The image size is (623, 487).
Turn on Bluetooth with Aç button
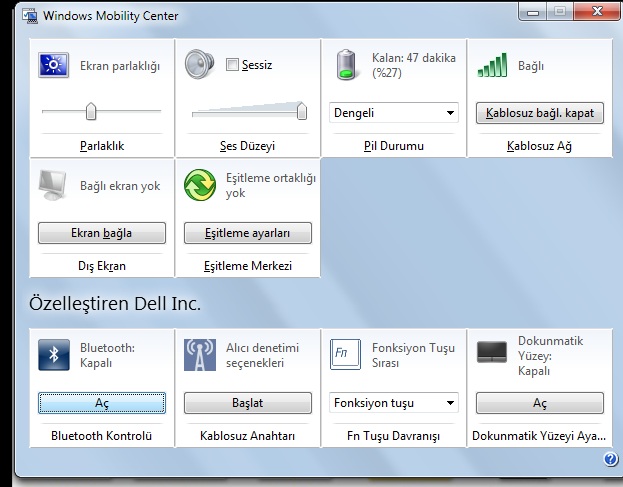pyautogui.click(x=102, y=403)
